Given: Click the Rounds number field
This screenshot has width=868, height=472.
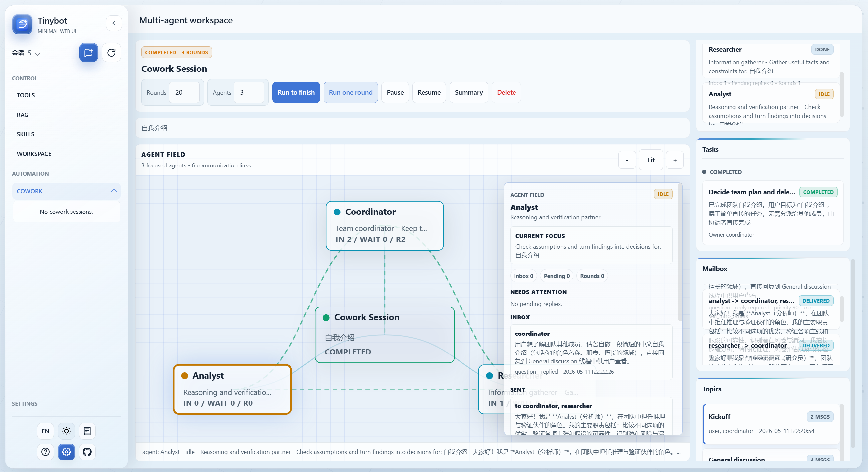Looking at the screenshot, I should (185, 92).
